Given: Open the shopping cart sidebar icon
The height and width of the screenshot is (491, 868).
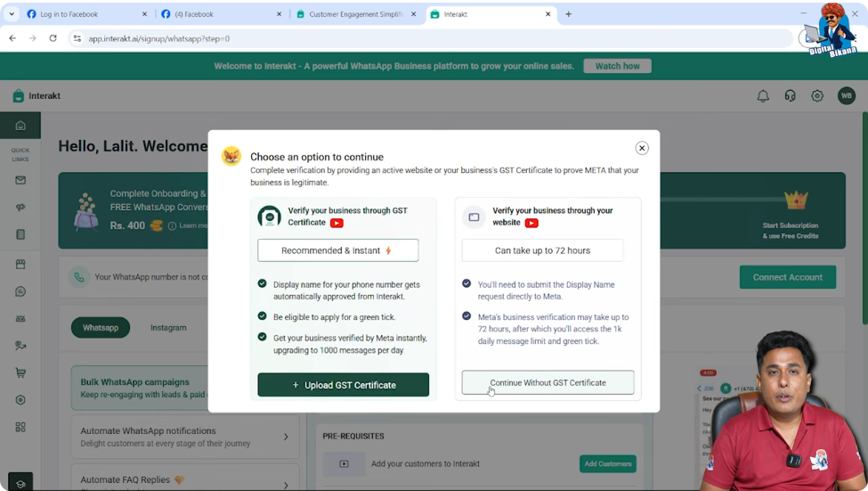Looking at the screenshot, I should pyautogui.click(x=20, y=373).
